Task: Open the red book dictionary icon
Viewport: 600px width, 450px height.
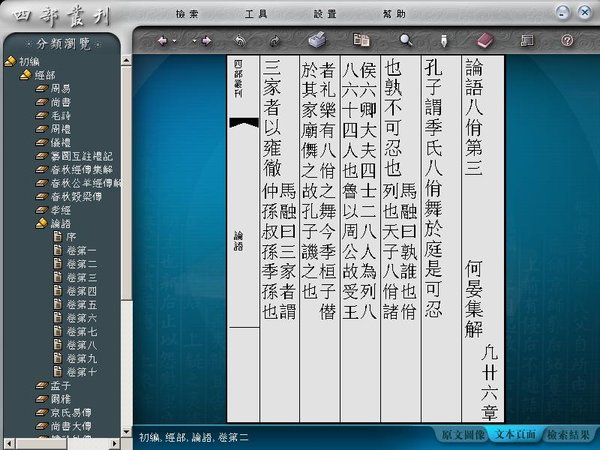Action: point(486,40)
